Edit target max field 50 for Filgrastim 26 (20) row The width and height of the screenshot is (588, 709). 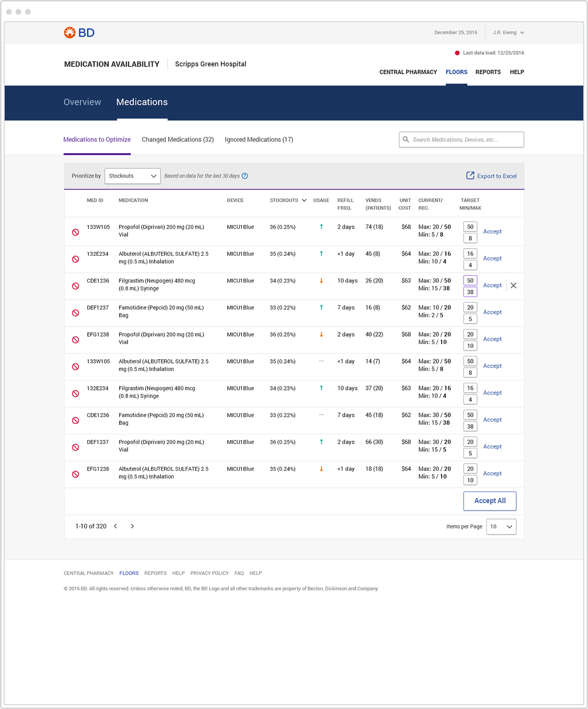click(470, 281)
